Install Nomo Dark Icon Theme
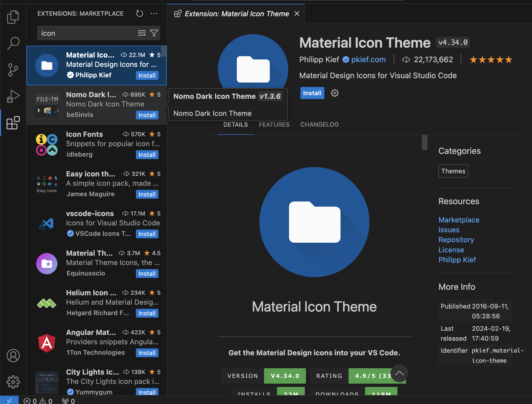This screenshot has height=404, width=532. [x=147, y=115]
